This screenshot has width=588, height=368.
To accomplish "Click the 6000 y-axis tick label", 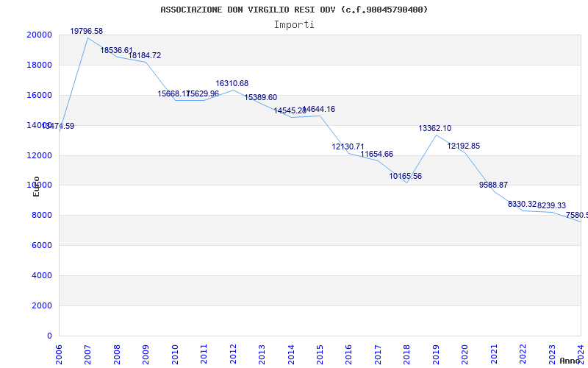I will [41, 246].
